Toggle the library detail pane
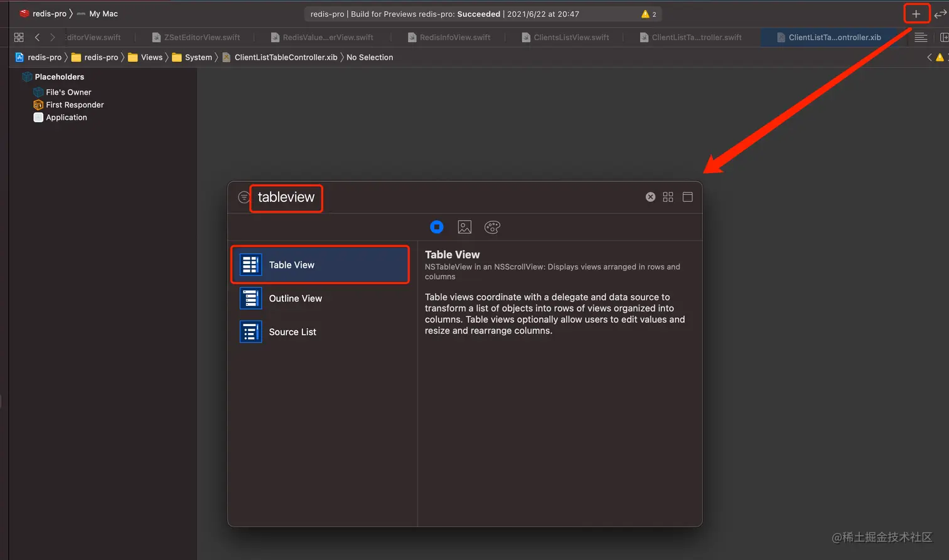Viewport: 949px width, 560px height. 687,197
